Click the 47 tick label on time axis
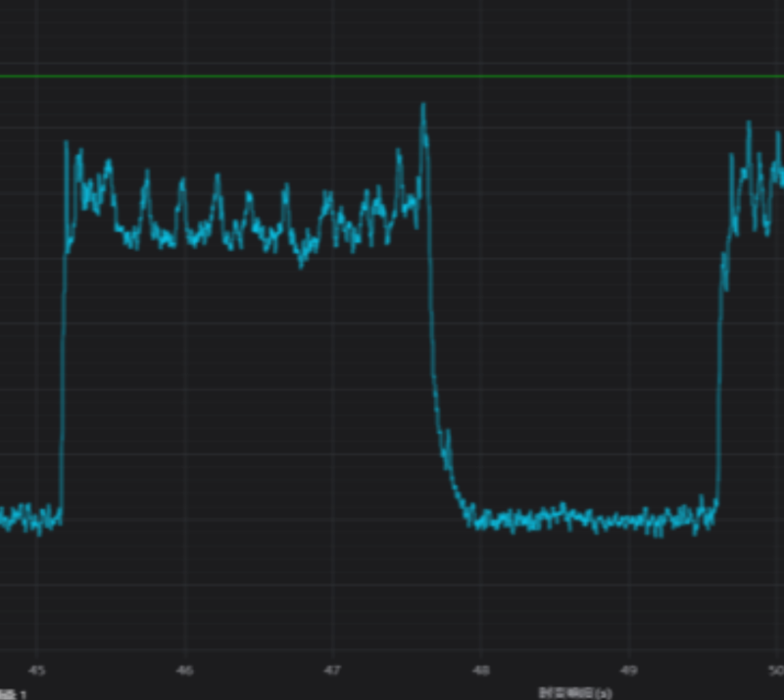 (332, 671)
